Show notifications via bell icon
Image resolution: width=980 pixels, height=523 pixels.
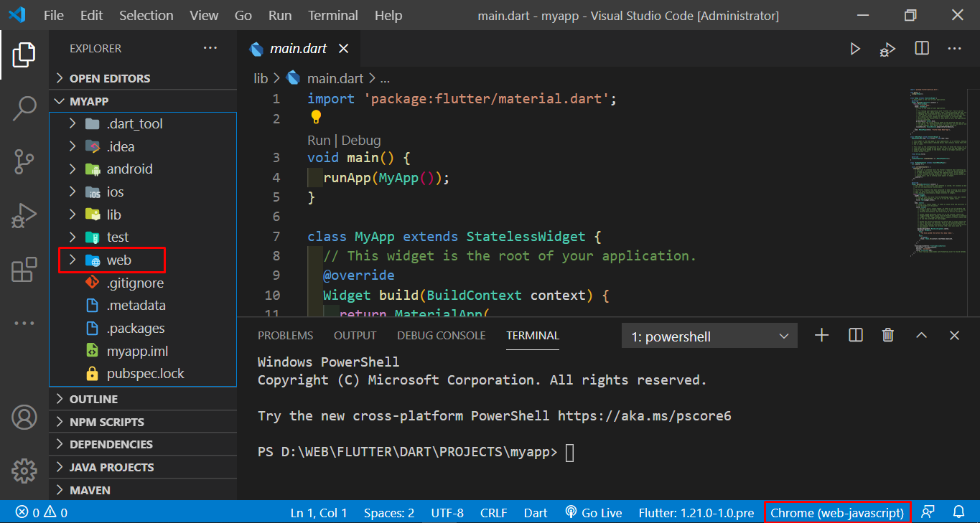958,512
